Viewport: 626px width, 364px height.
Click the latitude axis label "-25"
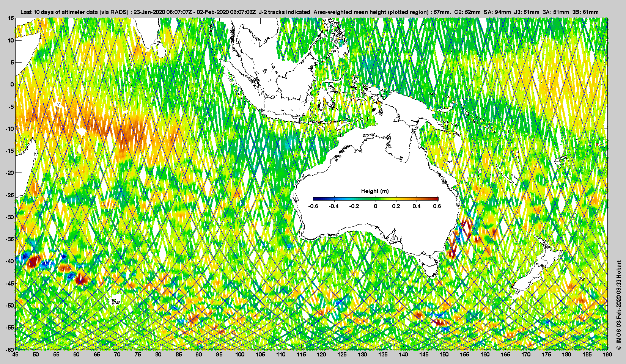[x=10, y=195]
